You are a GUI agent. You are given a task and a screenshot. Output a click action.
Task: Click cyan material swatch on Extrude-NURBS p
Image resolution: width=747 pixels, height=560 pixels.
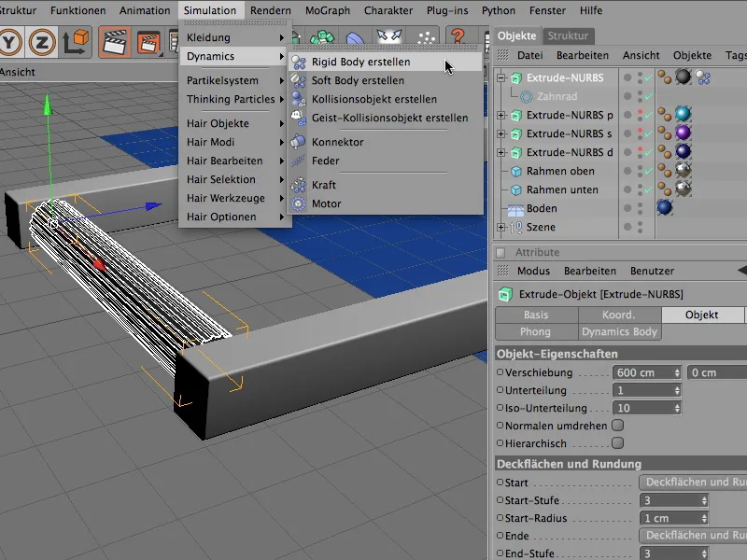point(682,115)
